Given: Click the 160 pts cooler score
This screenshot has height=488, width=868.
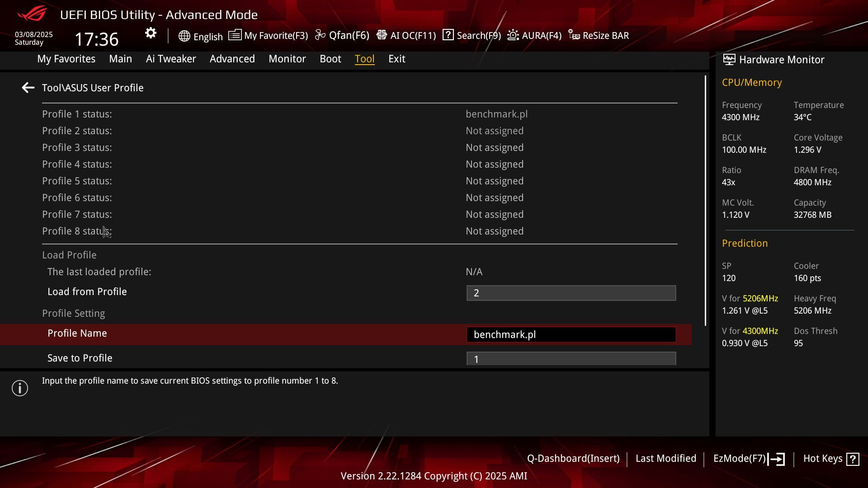Looking at the screenshot, I should pos(807,278).
